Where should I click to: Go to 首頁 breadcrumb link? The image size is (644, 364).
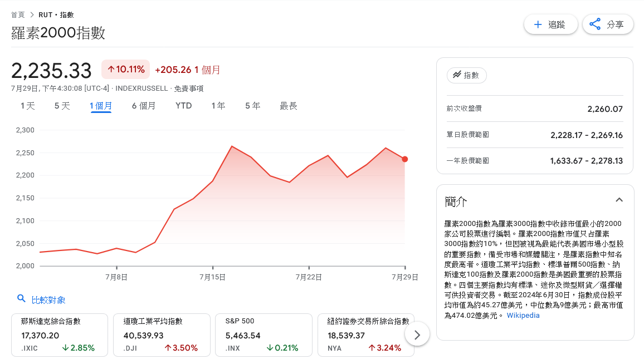18,15
